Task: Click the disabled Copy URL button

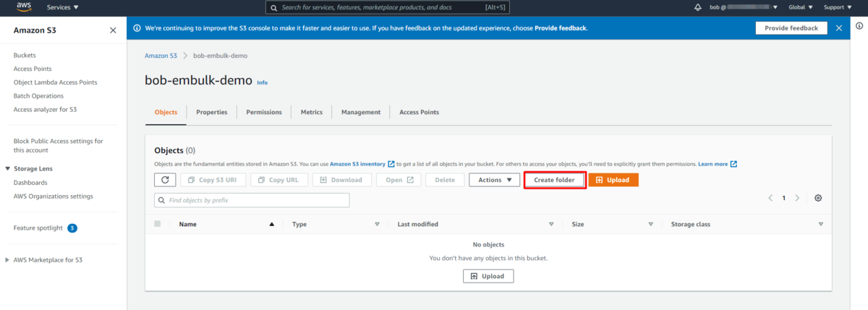Action: [x=279, y=180]
